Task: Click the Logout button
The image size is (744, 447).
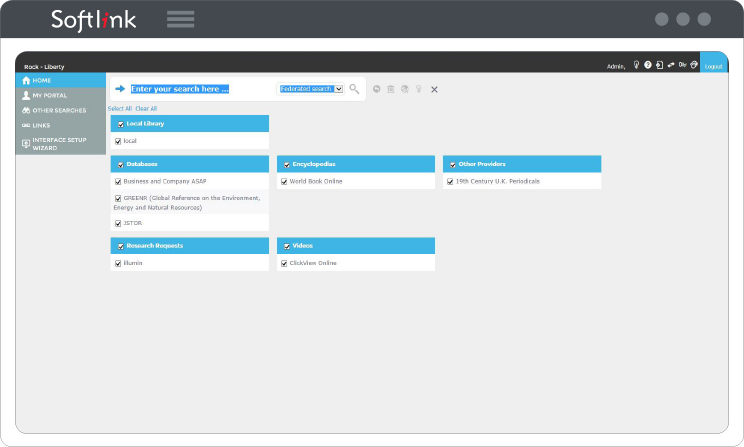Action: tap(714, 63)
